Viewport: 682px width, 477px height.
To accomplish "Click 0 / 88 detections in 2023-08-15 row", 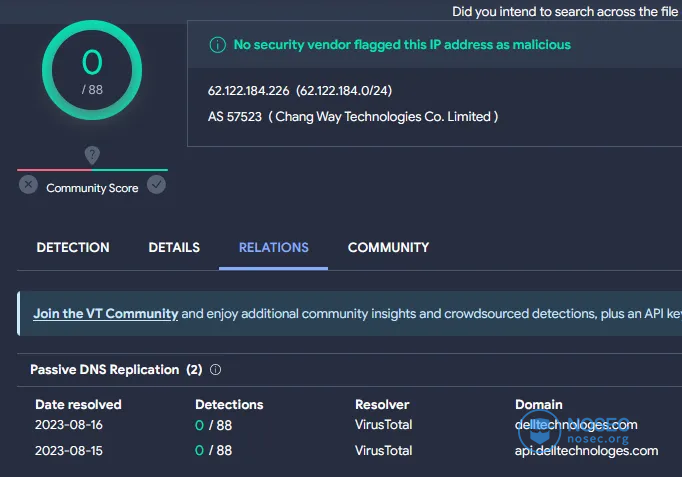I will click(214, 450).
